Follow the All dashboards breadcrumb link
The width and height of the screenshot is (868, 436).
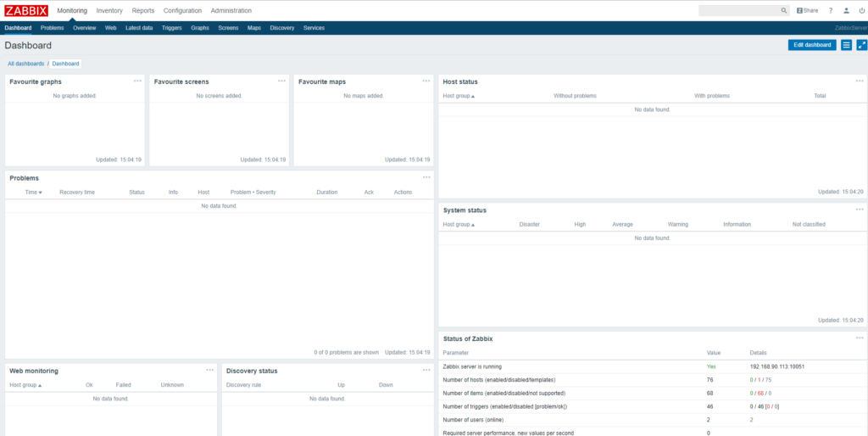[25, 64]
